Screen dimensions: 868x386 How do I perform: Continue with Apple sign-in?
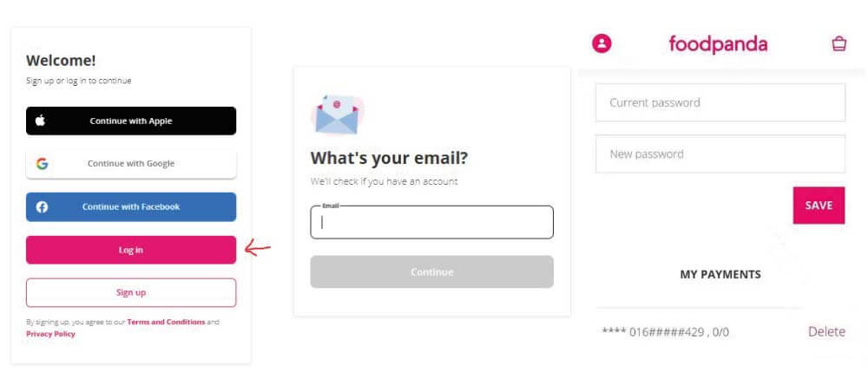131,121
